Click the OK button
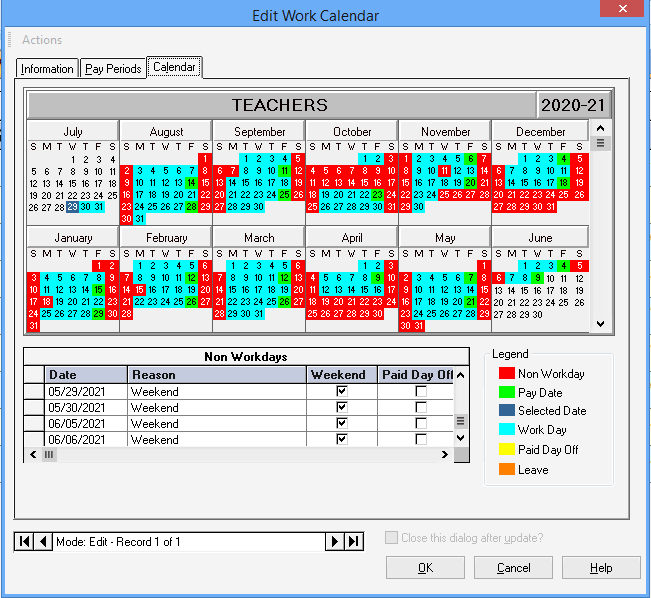Image resolution: width=651 pixels, height=598 pixels. pos(425,568)
